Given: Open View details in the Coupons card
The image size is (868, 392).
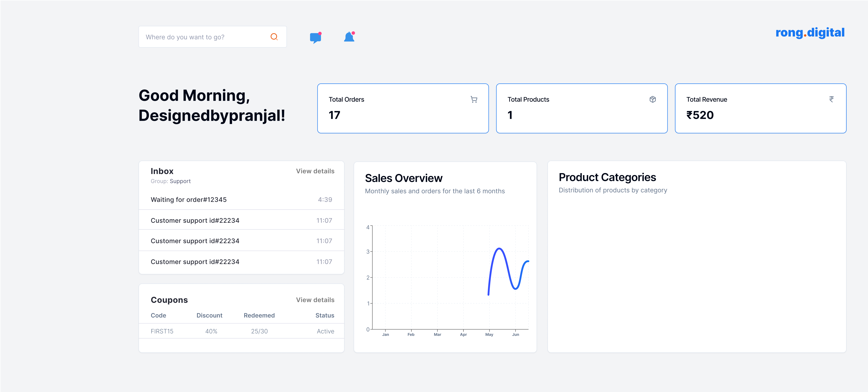Looking at the screenshot, I should point(315,300).
